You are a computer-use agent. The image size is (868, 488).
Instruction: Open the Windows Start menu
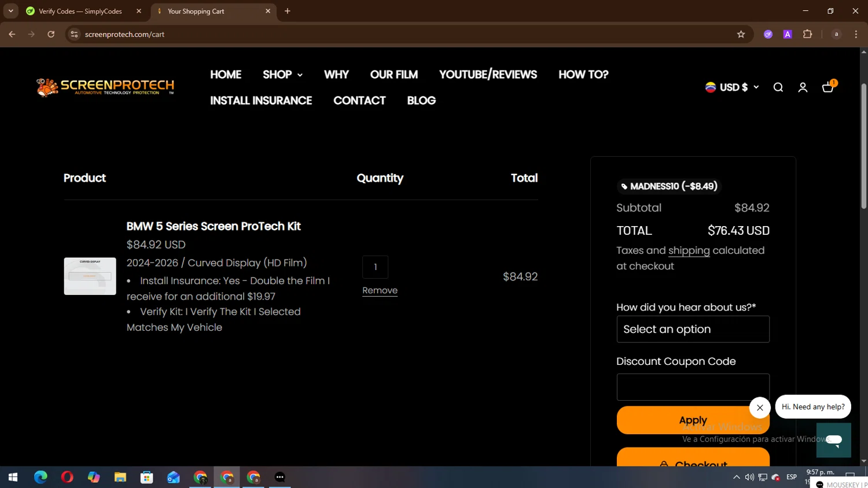point(13,477)
